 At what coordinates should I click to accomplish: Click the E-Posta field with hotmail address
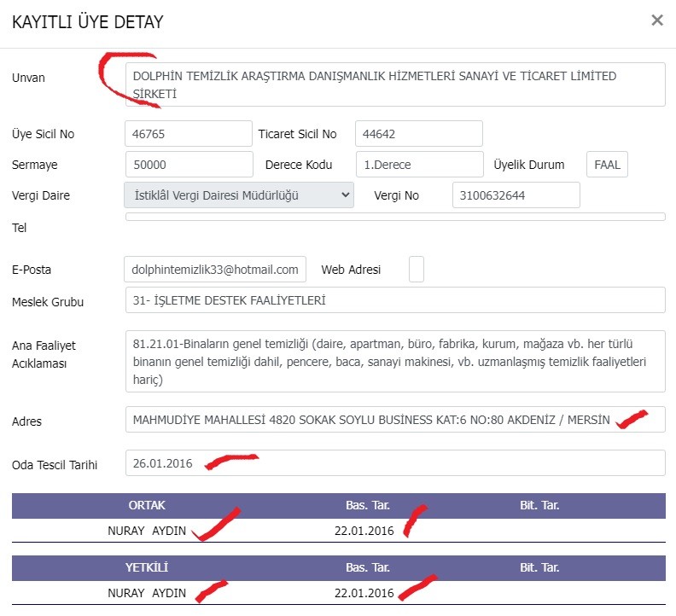point(215,270)
